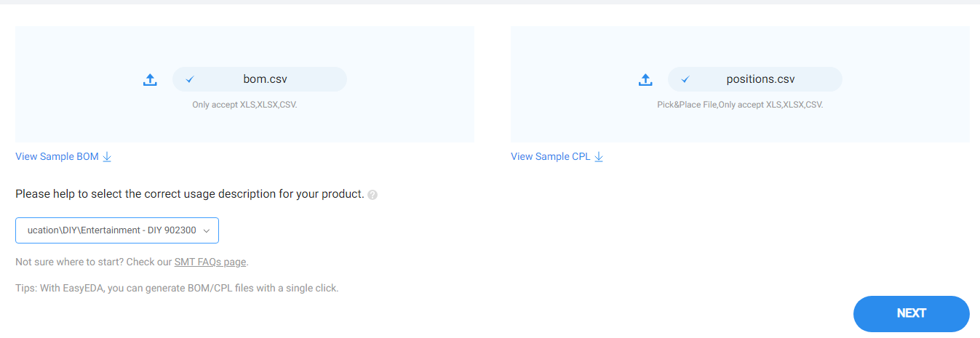Select the bom.csv uploaded file field
The width and height of the screenshot is (980, 338).
point(260,79)
